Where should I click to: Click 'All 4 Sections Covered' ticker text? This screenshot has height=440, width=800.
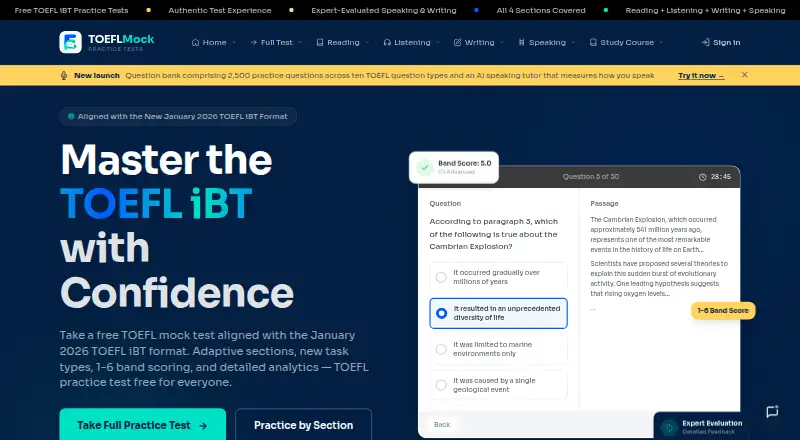pyautogui.click(x=541, y=10)
